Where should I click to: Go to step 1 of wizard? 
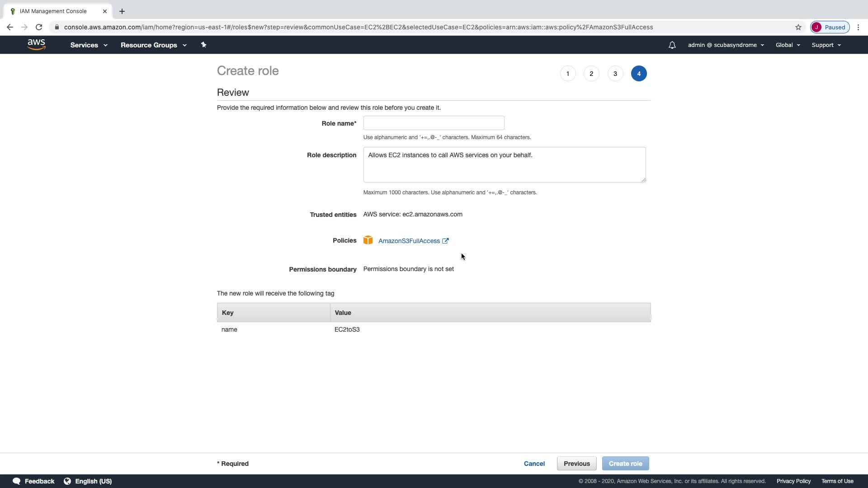coord(568,74)
